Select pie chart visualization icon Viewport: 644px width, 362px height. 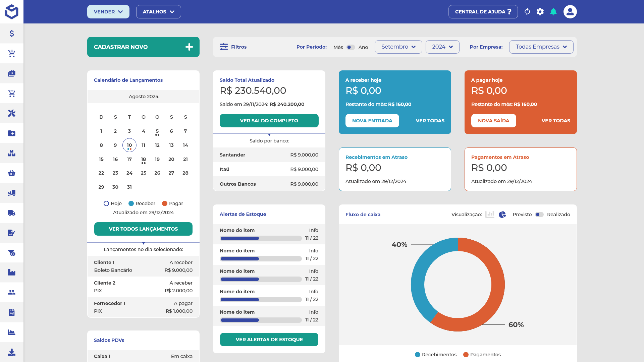coord(502,215)
